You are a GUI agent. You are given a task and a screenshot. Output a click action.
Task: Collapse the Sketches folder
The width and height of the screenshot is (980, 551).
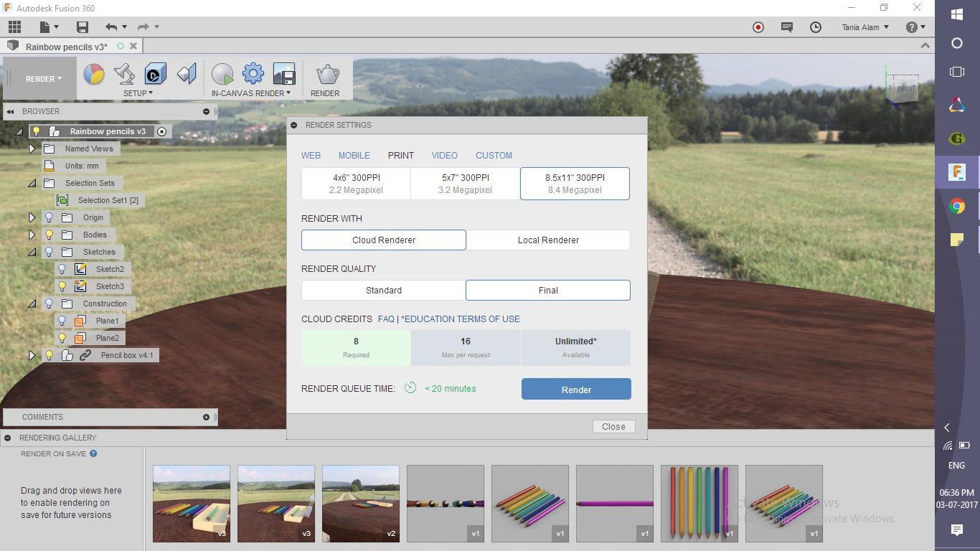click(x=32, y=252)
